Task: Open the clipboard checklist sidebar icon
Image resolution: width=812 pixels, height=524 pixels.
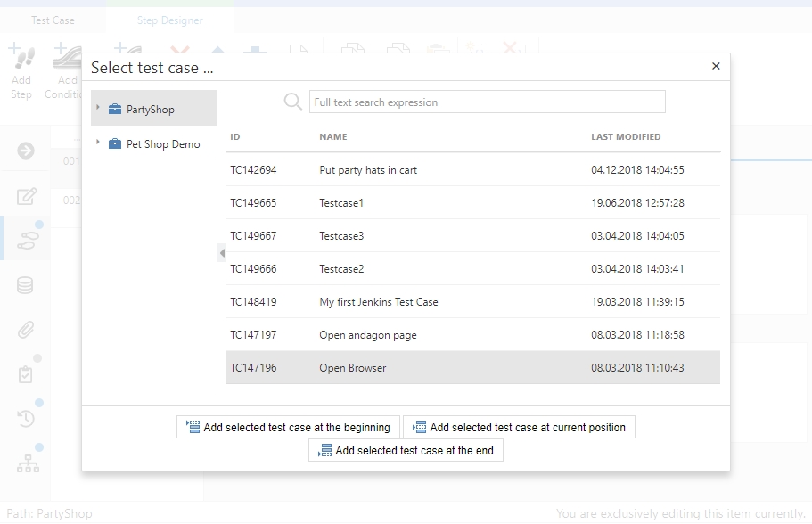Action: [26, 373]
